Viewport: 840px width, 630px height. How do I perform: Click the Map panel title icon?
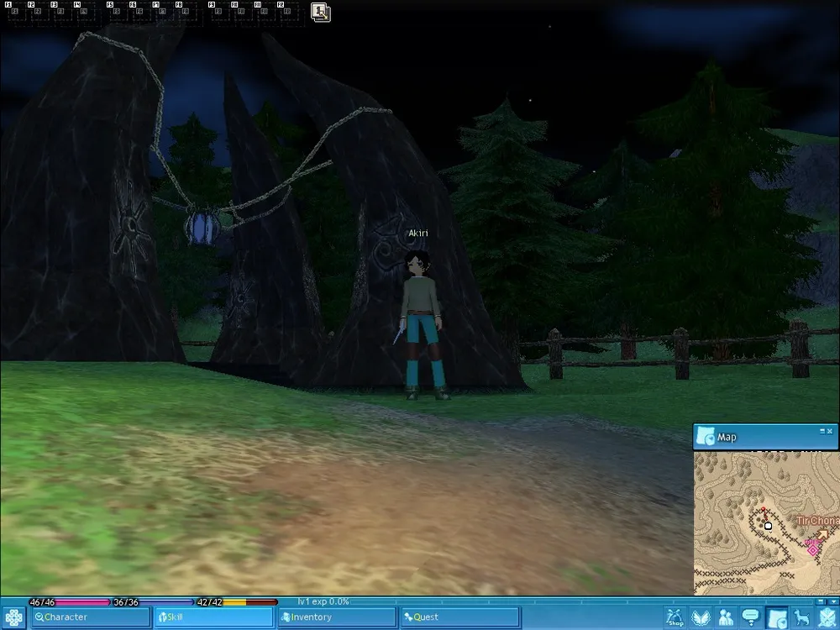coord(705,437)
